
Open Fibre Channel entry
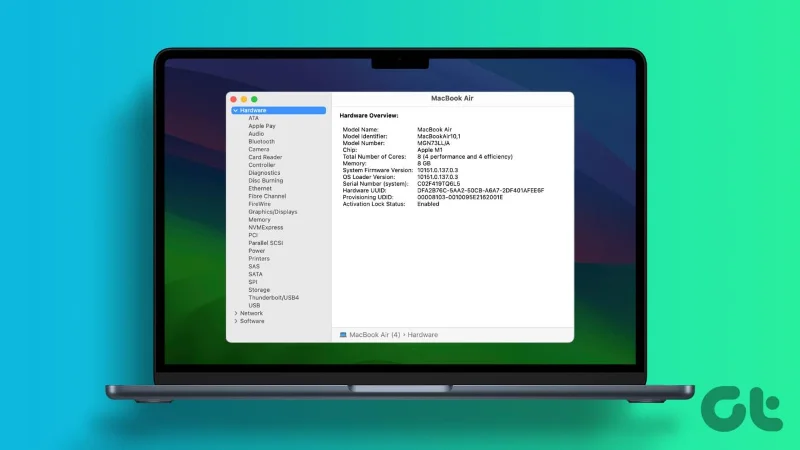tap(267, 196)
